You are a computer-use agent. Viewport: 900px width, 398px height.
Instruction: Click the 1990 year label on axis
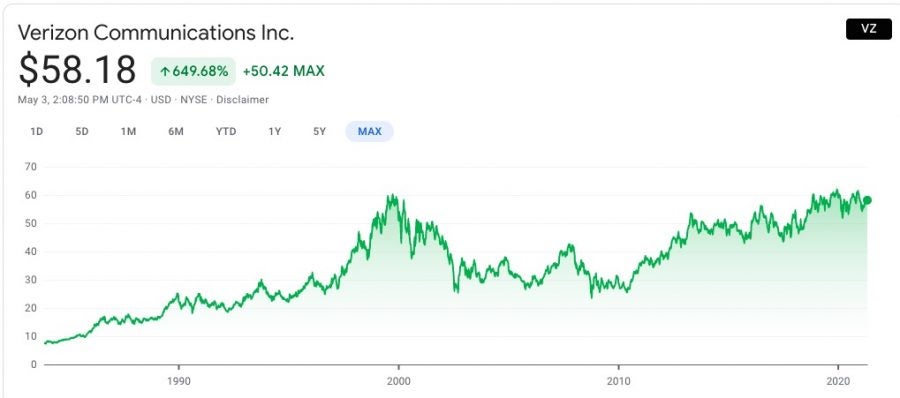pos(179,381)
